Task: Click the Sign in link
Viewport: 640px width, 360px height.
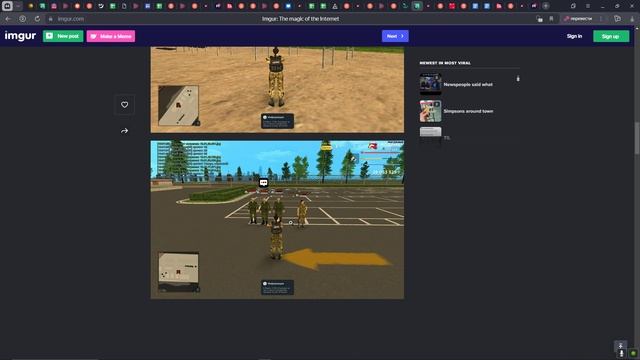Action: (574, 36)
